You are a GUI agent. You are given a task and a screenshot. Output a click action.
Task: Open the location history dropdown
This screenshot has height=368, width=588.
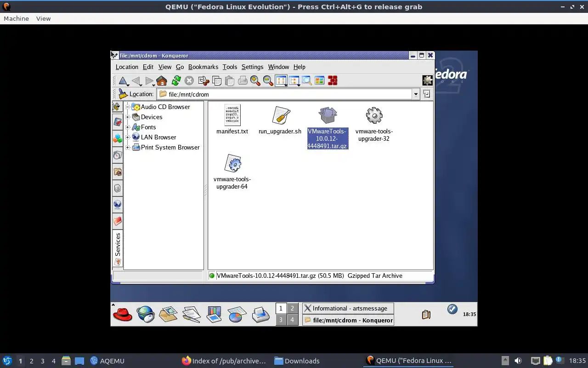click(x=416, y=94)
